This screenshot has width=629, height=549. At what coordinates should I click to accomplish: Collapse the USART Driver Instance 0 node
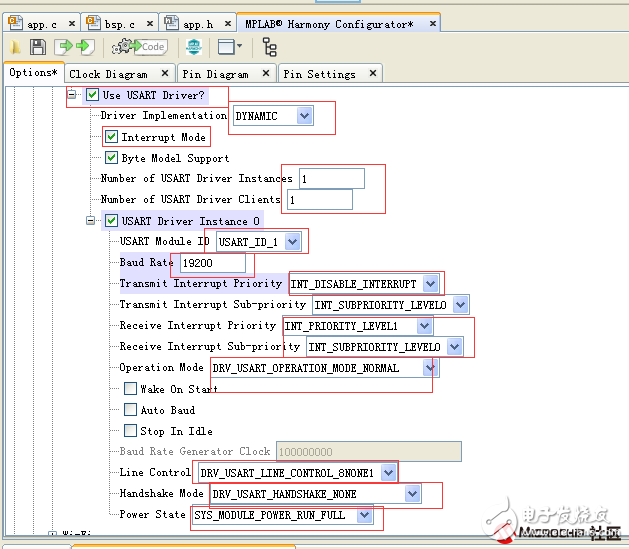click(x=91, y=221)
